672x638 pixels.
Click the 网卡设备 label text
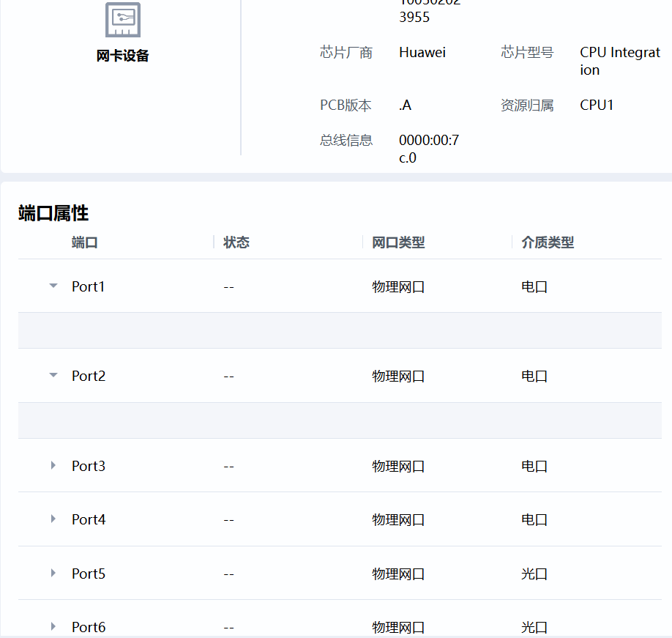tap(122, 56)
